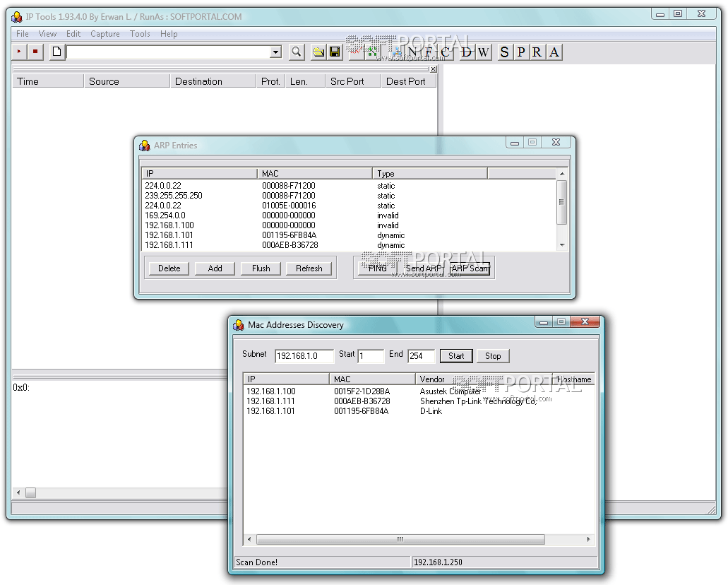Image resolution: width=728 pixels, height=585 pixels.
Task: Click the small X closing the packet list pane
Action: pyautogui.click(x=433, y=69)
